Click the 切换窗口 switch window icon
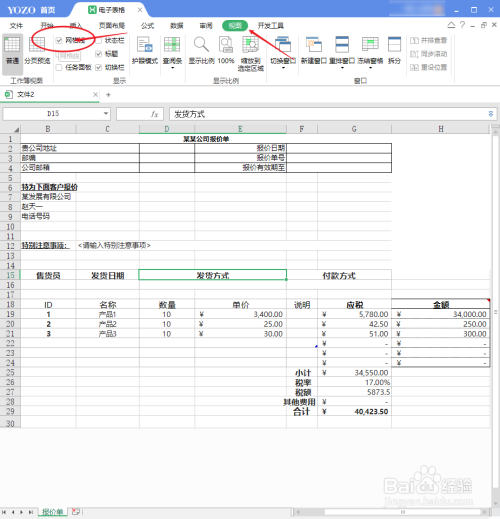Viewport: 500px width, 519px height. (283, 45)
